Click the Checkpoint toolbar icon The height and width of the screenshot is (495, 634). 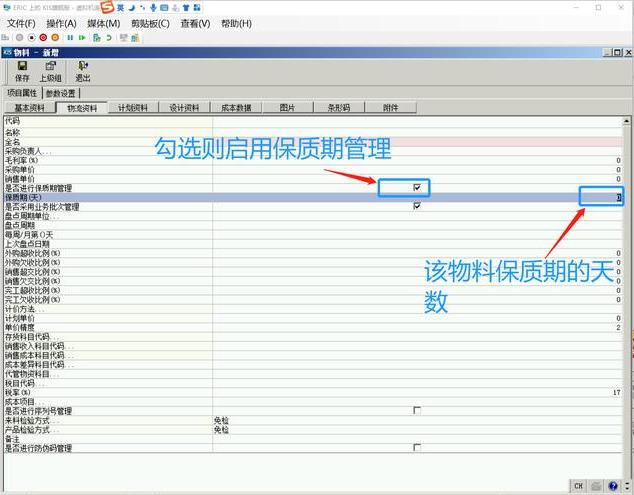[97, 38]
